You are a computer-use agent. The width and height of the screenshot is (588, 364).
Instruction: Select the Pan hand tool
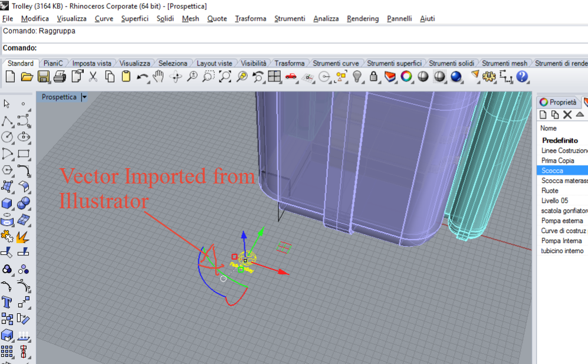[159, 77]
